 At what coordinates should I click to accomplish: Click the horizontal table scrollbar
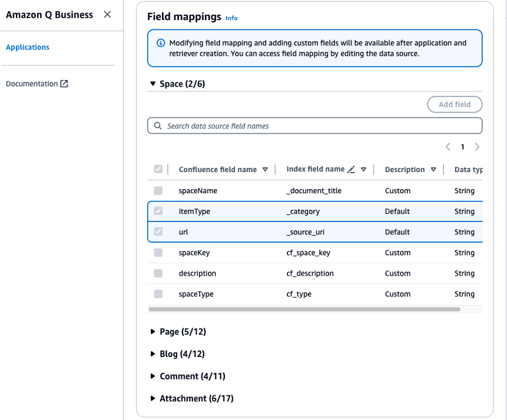pos(304,309)
